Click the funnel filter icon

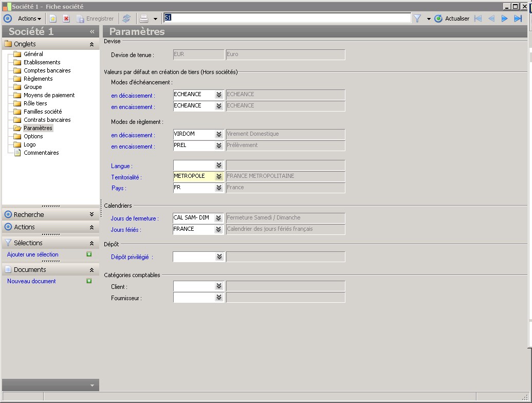tap(417, 19)
